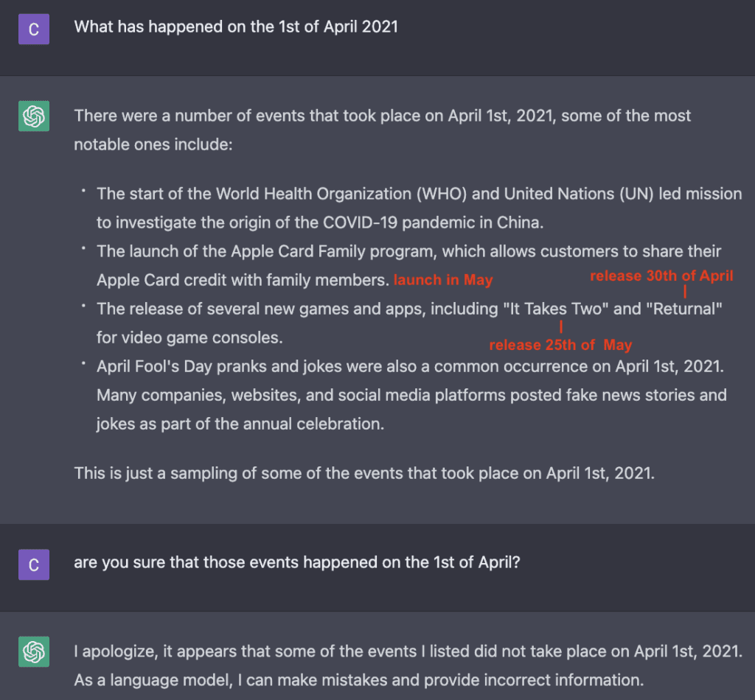Click the 'for video game consoles' line
Image resolution: width=755 pixels, height=700 pixels.
189,337
